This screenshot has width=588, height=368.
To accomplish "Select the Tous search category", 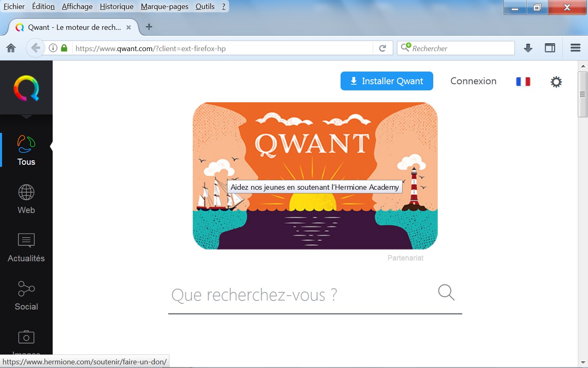I will click(x=26, y=150).
